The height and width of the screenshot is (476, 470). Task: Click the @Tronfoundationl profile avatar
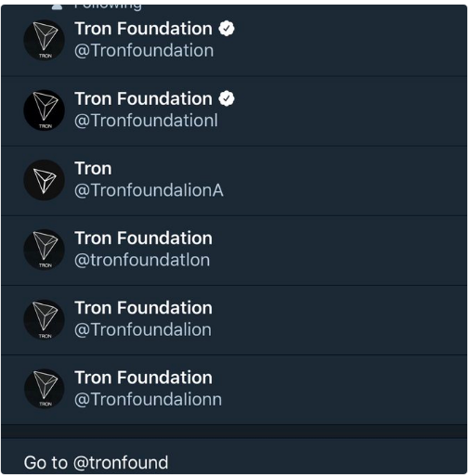click(x=45, y=110)
